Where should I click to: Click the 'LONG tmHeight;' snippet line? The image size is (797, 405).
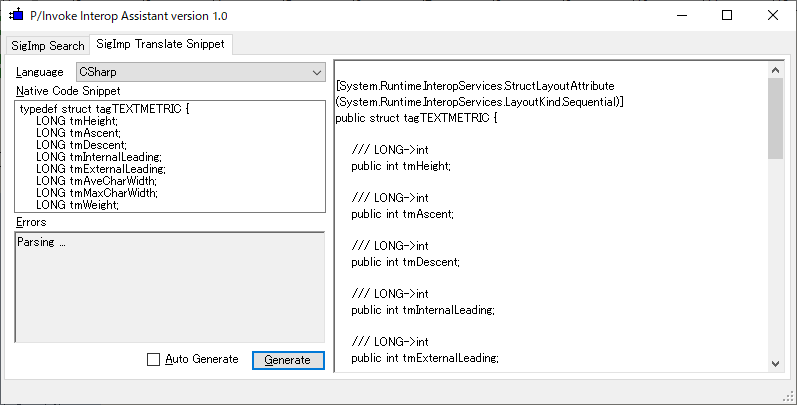click(x=77, y=121)
